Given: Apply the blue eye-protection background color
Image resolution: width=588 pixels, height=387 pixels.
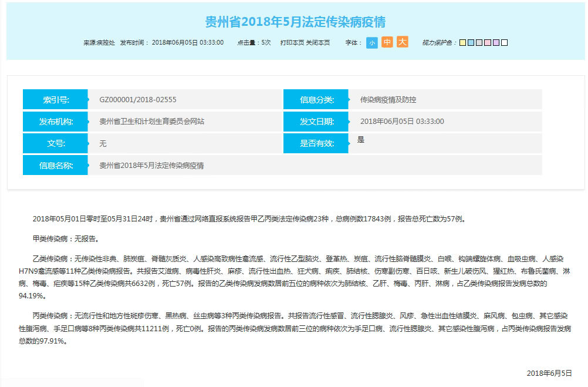Looking at the screenshot, I should pyautogui.click(x=471, y=43).
